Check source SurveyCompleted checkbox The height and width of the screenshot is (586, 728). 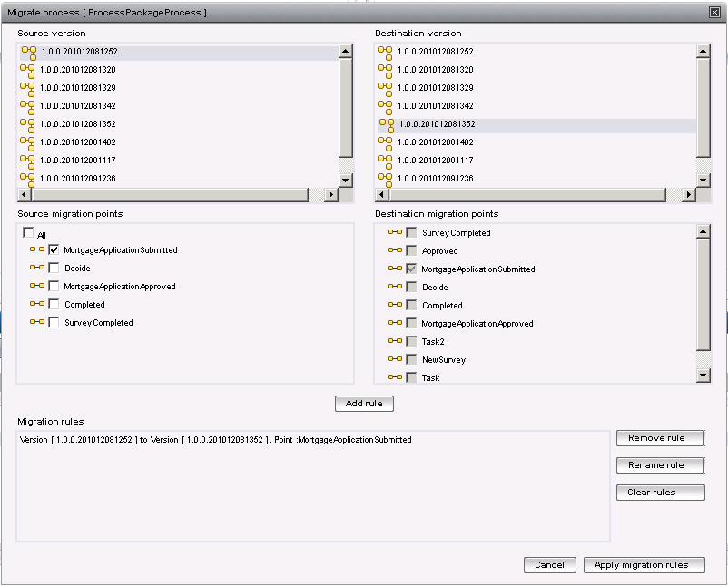click(54, 322)
